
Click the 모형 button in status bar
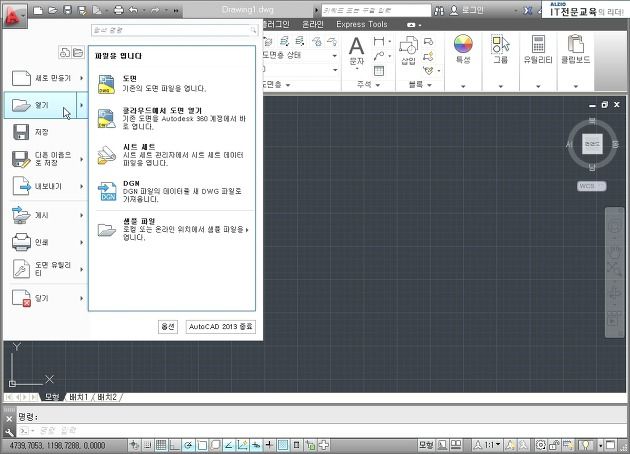click(426, 445)
